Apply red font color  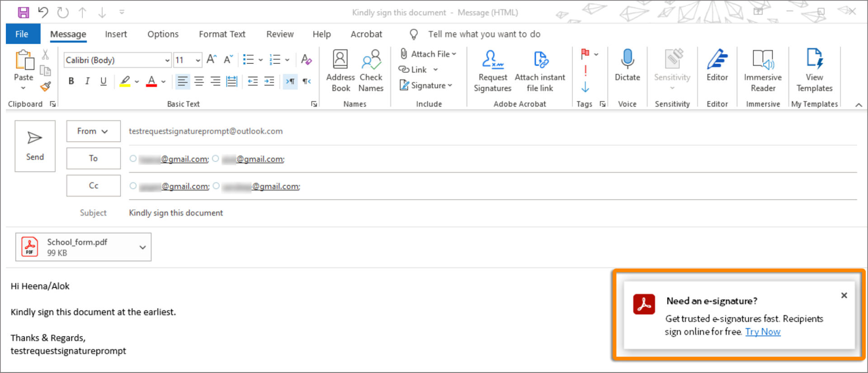coord(151,81)
